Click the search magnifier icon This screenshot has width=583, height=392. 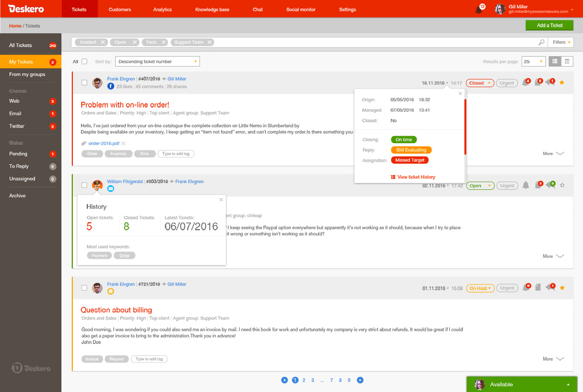point(542,42)
